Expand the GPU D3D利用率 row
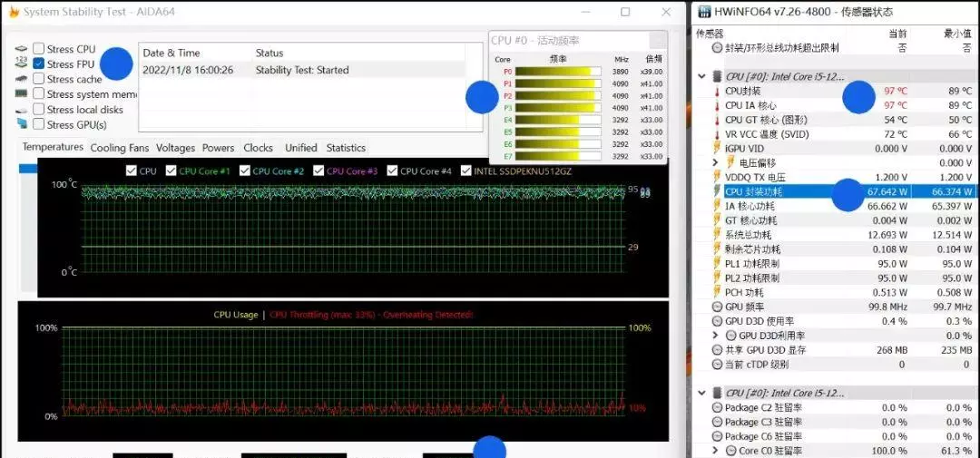Image resolution: width=980 pixels, height=458 pixels. point(716,336)
